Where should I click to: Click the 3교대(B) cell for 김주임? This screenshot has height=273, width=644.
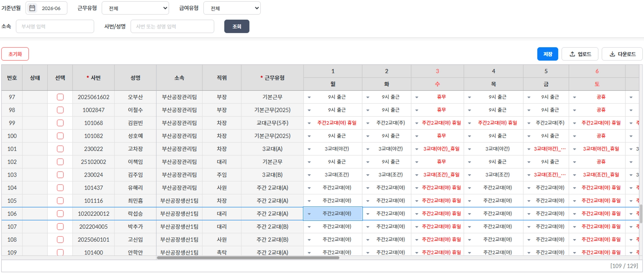coord(272,175)
